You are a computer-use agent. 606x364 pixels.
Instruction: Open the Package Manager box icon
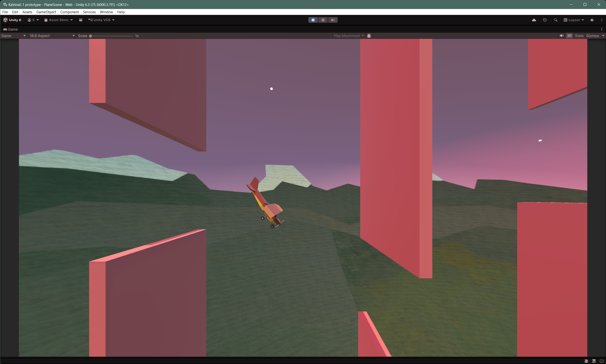(81, 20)
